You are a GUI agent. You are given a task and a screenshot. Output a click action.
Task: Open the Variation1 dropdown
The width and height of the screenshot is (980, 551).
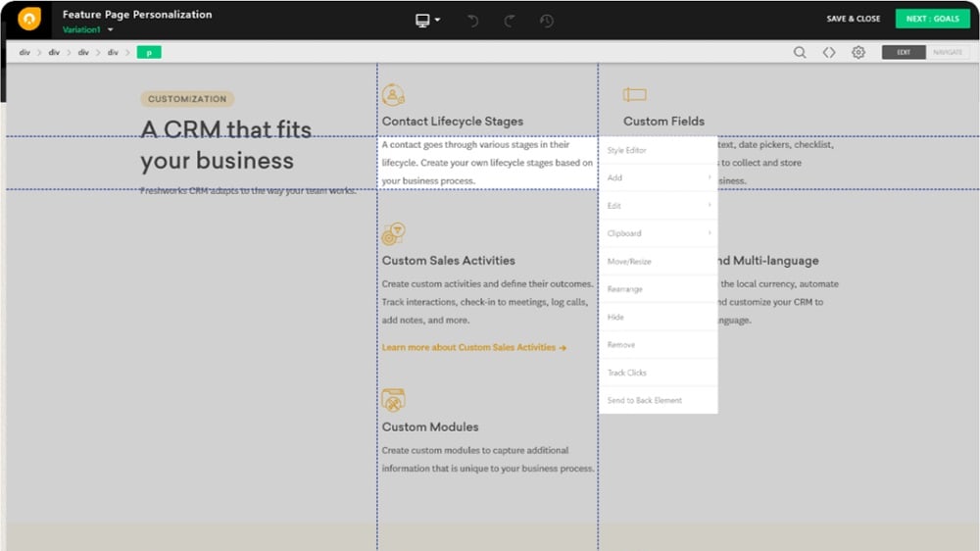pyautogui.click(x=87, y=30)
